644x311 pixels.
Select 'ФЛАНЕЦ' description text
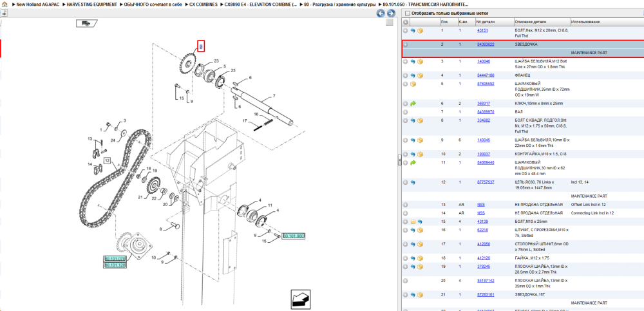(x=523, y=75)
